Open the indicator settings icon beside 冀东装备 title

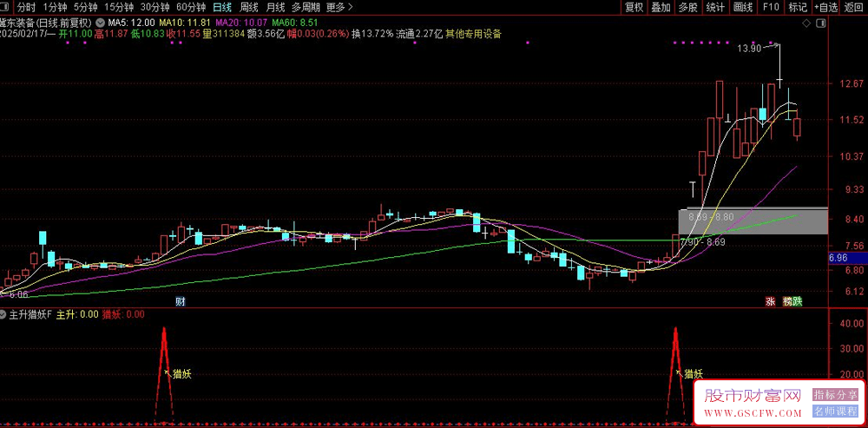100,23
